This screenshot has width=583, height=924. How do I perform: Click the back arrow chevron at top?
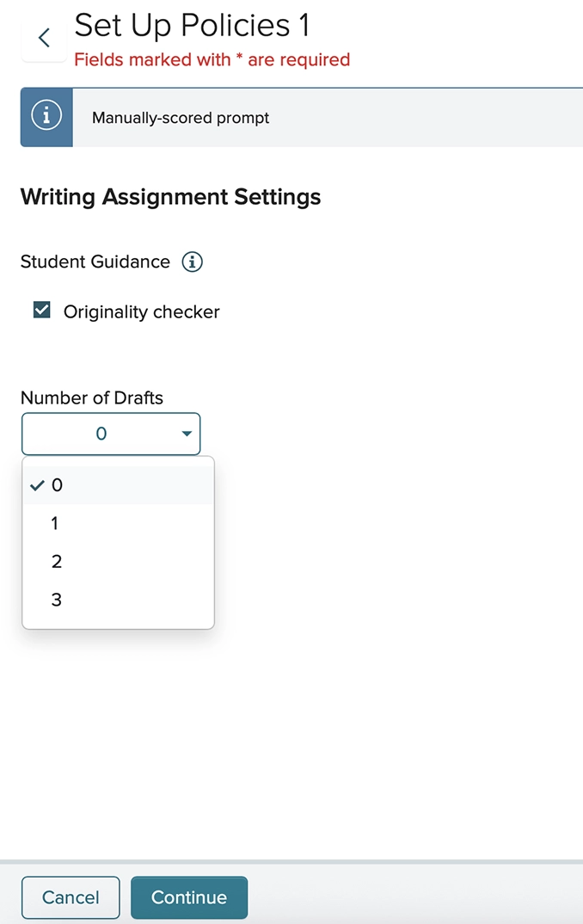coord(43,37)
